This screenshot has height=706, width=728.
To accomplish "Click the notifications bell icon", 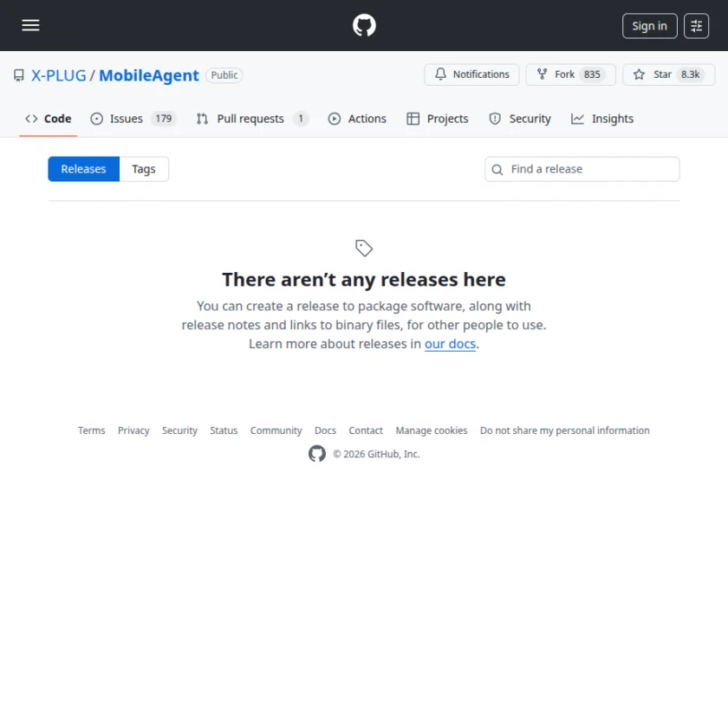I will pos(441,74).
